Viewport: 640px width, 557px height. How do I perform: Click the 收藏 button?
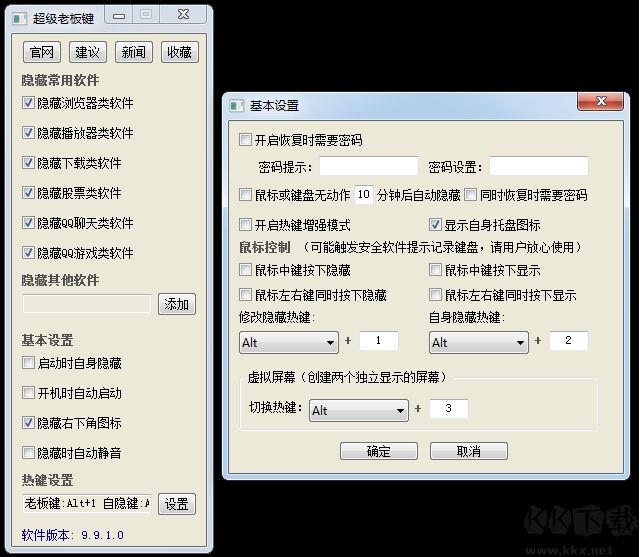point(179,52)
